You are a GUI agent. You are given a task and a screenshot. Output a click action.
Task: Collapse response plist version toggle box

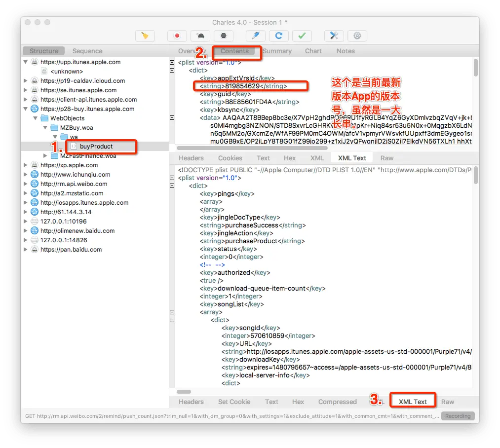172,178
